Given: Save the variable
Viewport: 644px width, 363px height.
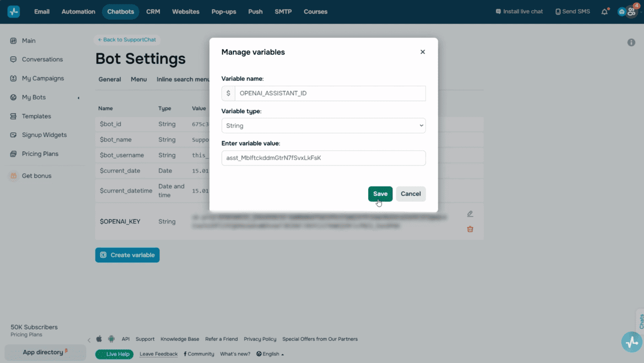Looking at the screenshot, I should click(x=380, y=194).
